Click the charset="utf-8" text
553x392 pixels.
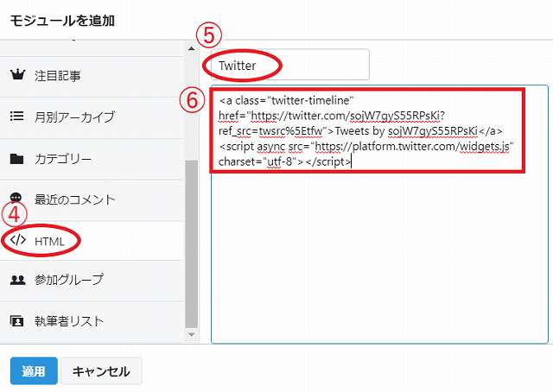pos(261,161)
